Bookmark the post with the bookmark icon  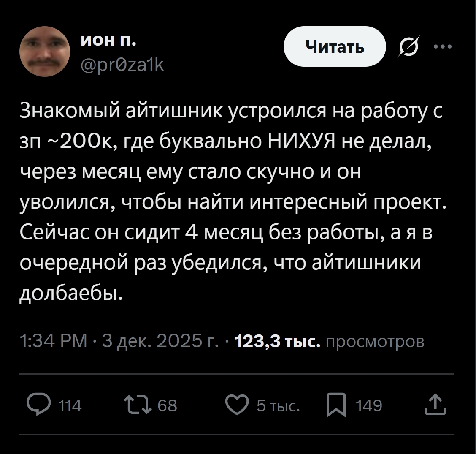click(336, 405)
